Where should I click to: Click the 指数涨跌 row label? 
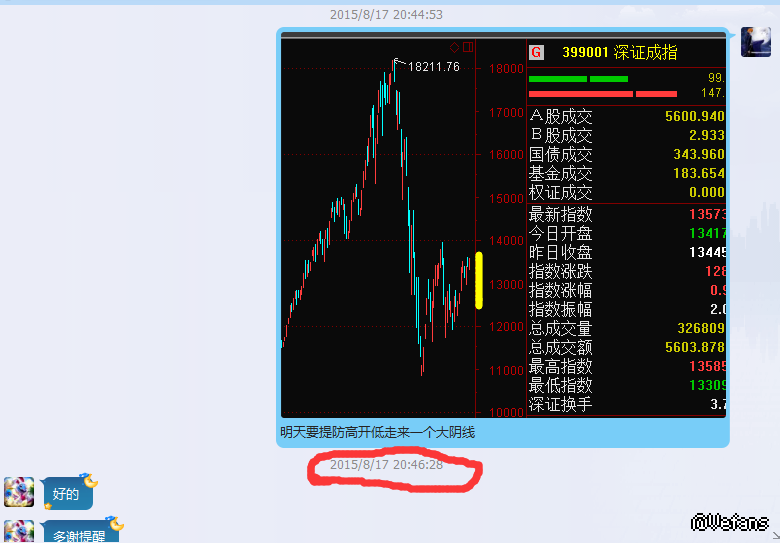[561, 272]
